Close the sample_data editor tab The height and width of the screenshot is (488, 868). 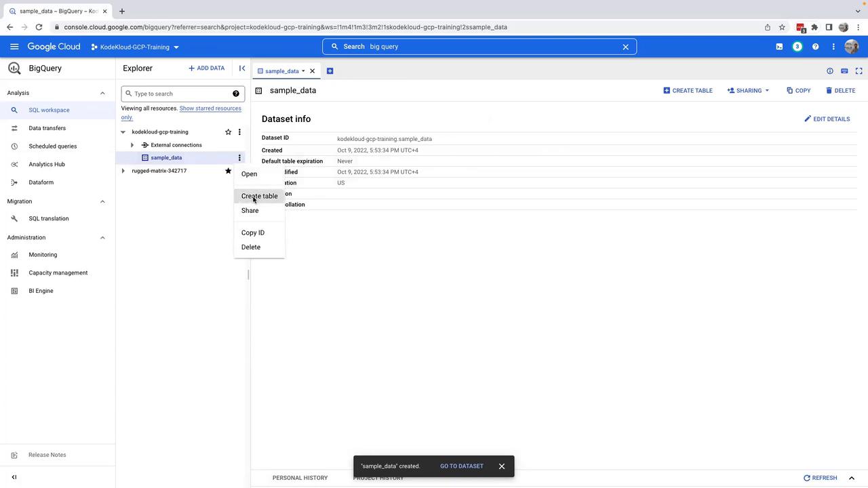[313, 71]
